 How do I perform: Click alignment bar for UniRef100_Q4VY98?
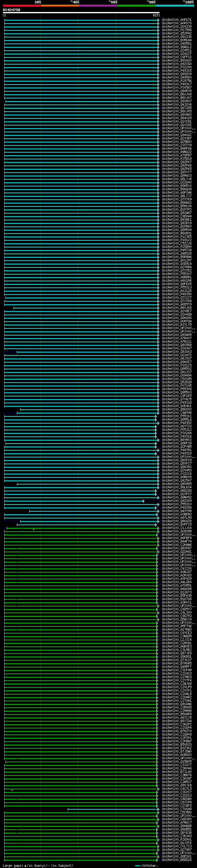(x=94, y=511)
